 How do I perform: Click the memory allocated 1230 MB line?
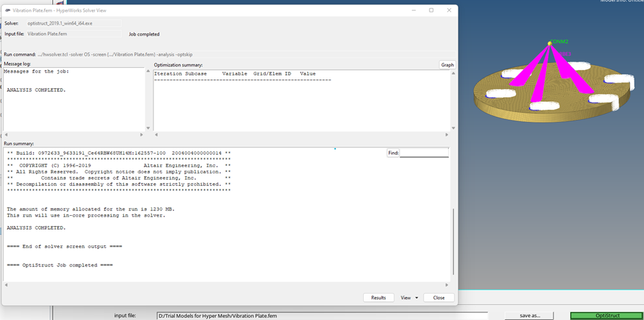click(90, 209)
